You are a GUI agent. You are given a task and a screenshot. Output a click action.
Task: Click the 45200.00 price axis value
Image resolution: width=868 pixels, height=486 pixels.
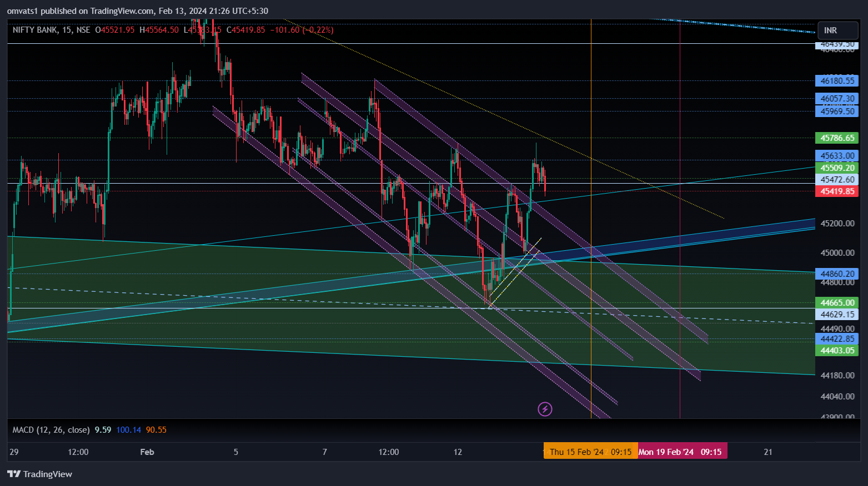tap(837, 224)
